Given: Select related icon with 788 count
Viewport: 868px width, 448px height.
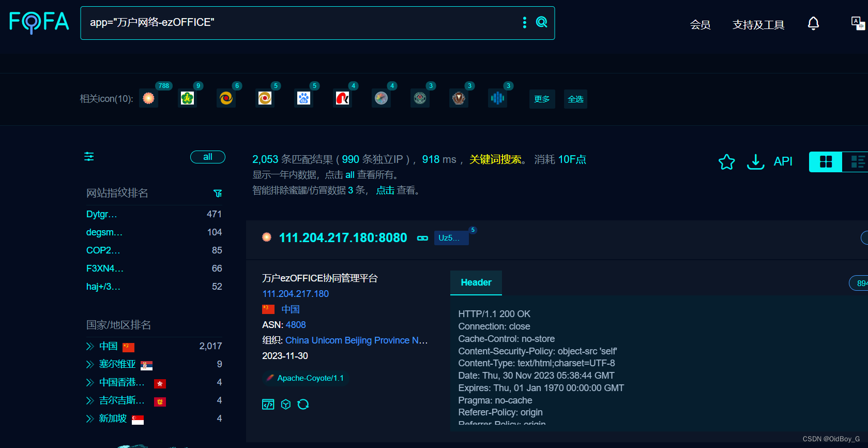Looking at the screenshot, I should [x=148, y=98].
